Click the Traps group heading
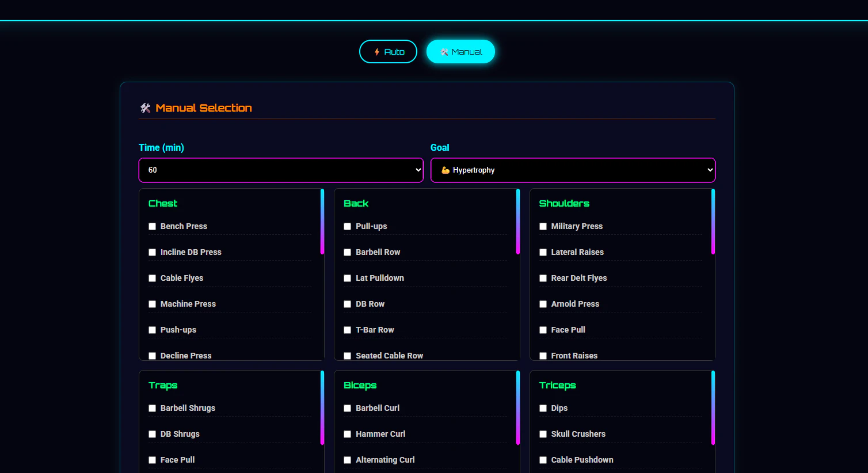This screenshot has height=473, width=868. coord(163,386)
